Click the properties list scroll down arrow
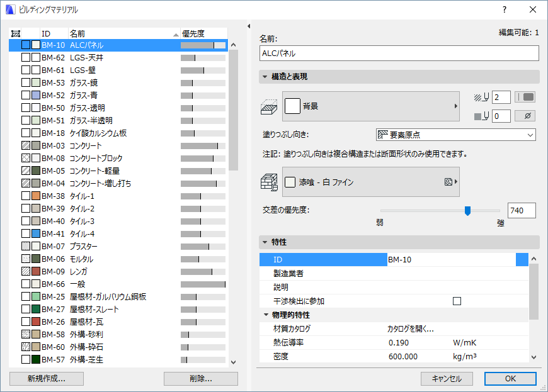 tap(534, 357)
